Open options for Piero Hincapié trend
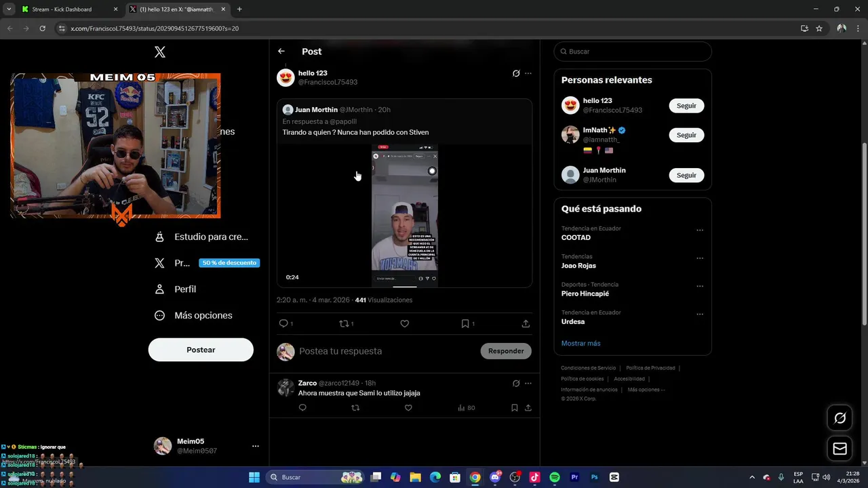868x488 pixels. [700, 286]
